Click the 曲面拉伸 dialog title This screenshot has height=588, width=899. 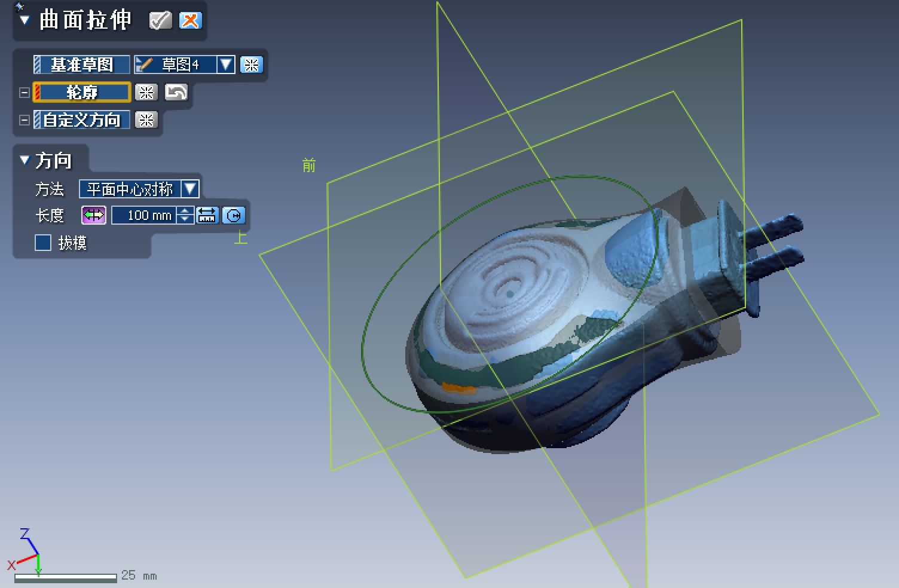(x=85, y=20)
